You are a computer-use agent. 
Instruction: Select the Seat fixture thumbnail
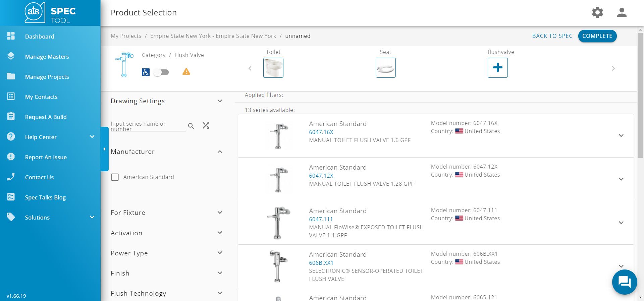385,68
